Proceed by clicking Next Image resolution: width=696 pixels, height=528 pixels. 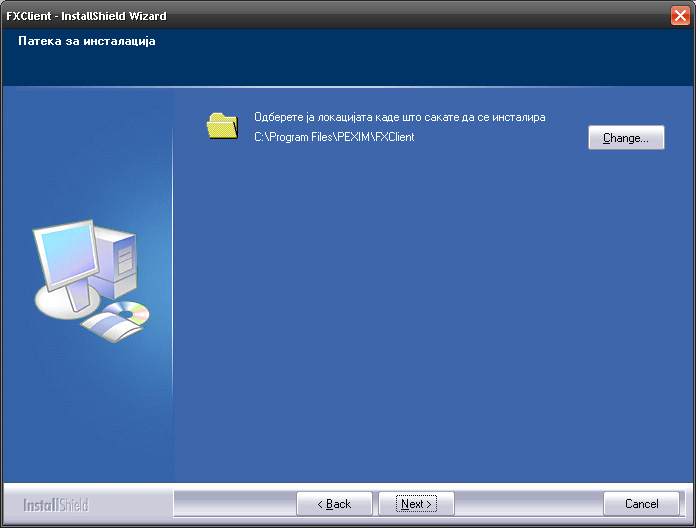click(x=416, y=504)
